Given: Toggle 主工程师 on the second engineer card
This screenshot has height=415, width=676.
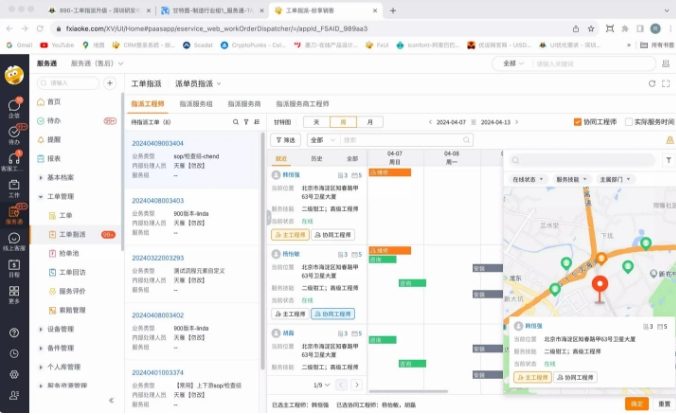Looking at the screenshot, I should coord(290,314).
